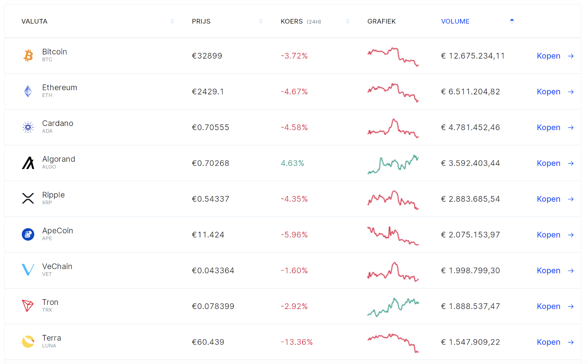
Task: Click Kopen link for Ethereum
Action: [548, 91]
